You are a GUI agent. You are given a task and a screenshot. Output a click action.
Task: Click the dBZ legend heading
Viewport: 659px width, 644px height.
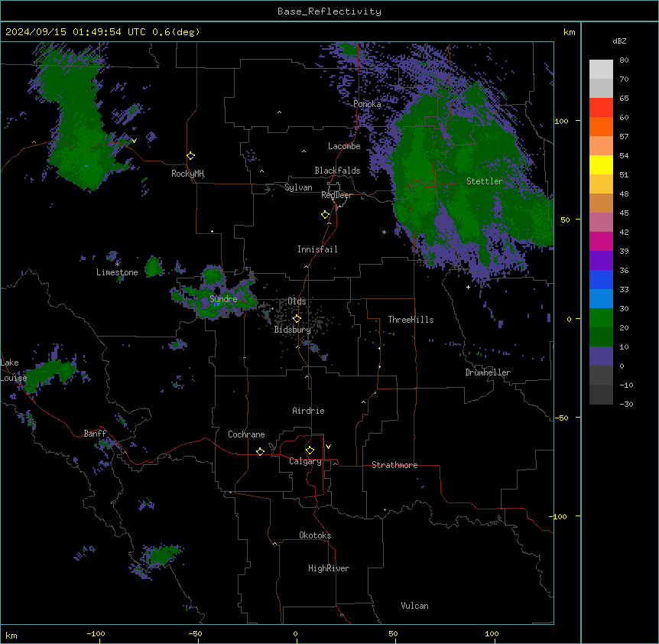[x=619, y=41]
